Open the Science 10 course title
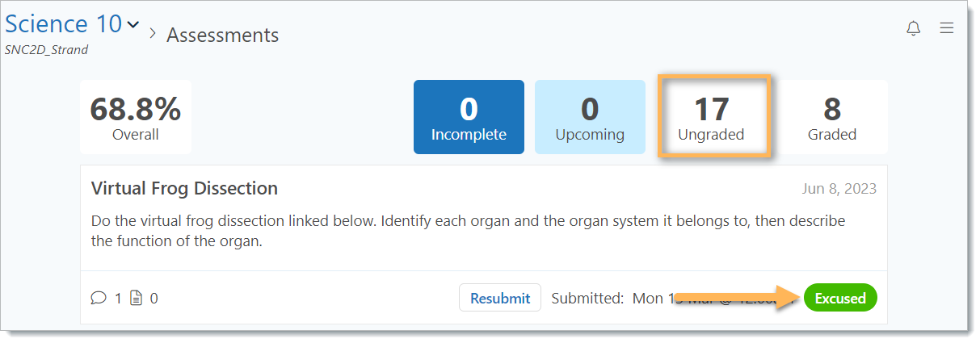Screen dimensions: 980x343 [x=63, y=23]
